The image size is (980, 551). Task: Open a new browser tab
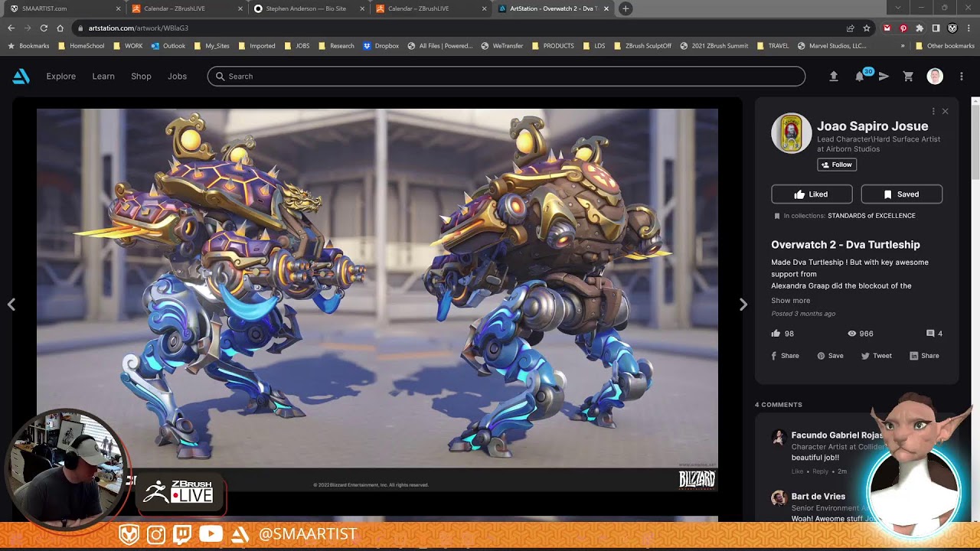pyautogui.click(x=626, y=8)
